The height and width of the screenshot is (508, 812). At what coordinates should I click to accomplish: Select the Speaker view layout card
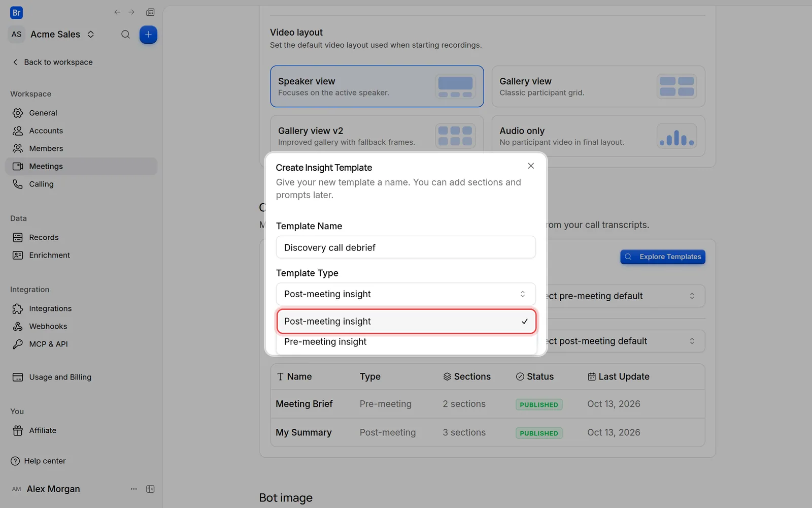pyautogui.click(x=377, y=86)
